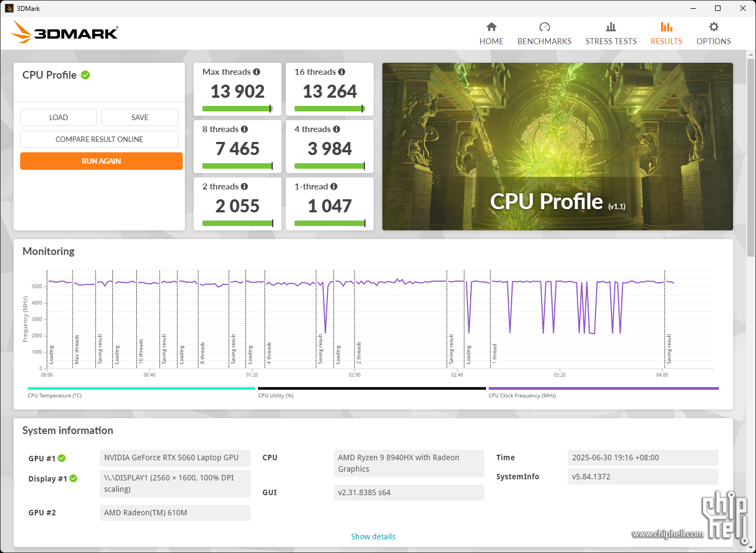The width and height of the screenshot is (756, 553).
Task: Click the scrollbar down arrow
Action: [751, 548]
